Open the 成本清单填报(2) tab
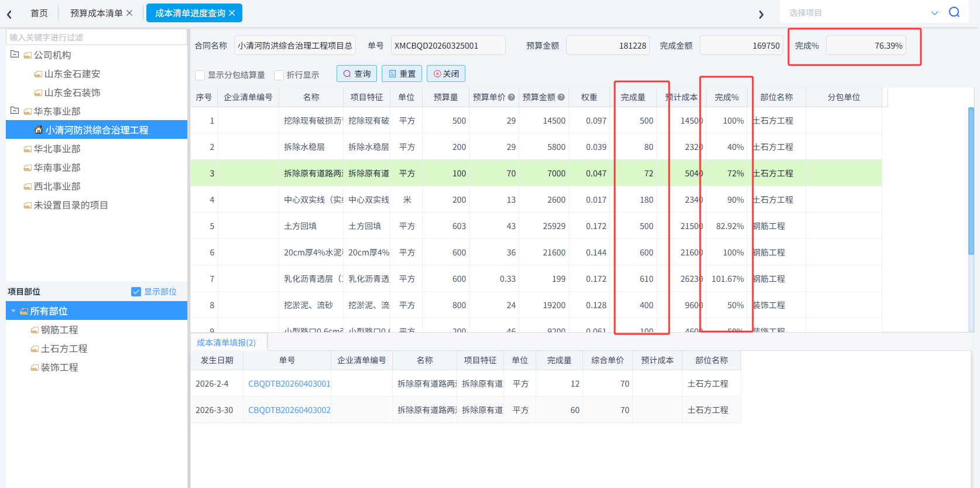Viewport: 980px width, 488px height. [x=226, y=343]
